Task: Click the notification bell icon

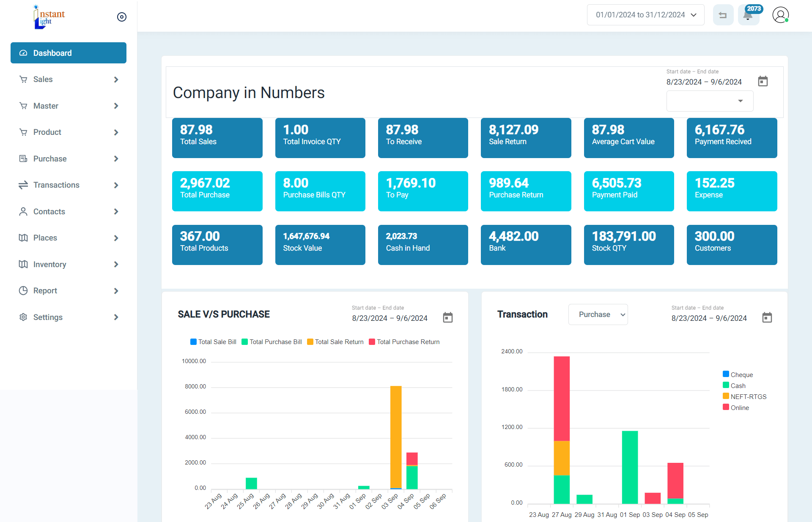Action: click(748, 16)
